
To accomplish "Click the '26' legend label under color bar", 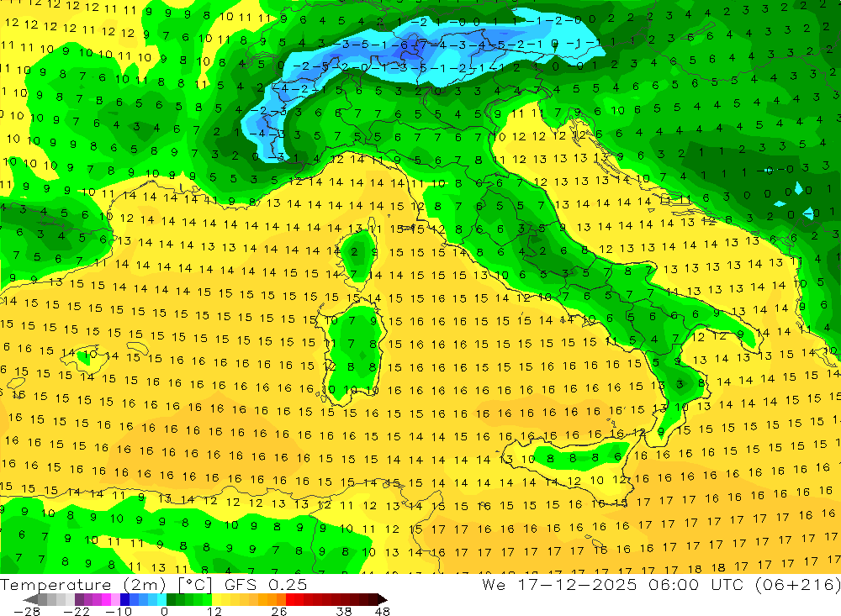I will click(x=278, y=611).
